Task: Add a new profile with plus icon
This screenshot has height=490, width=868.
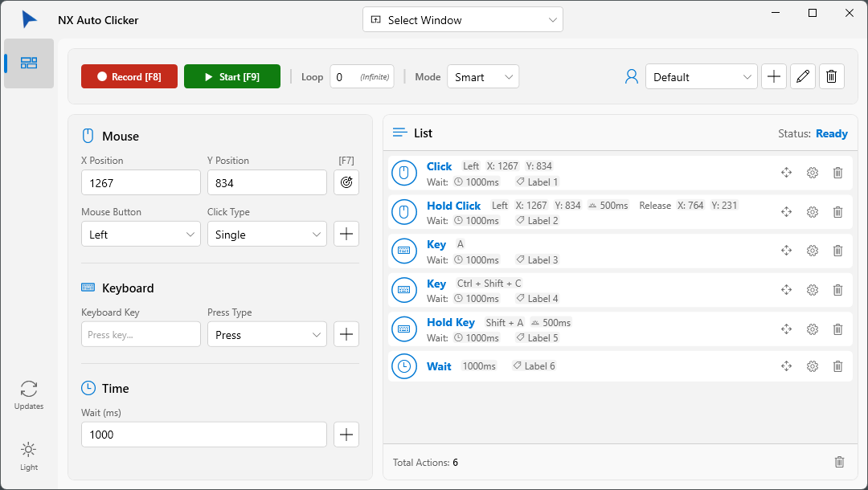Action: click(x=774, y=76)
